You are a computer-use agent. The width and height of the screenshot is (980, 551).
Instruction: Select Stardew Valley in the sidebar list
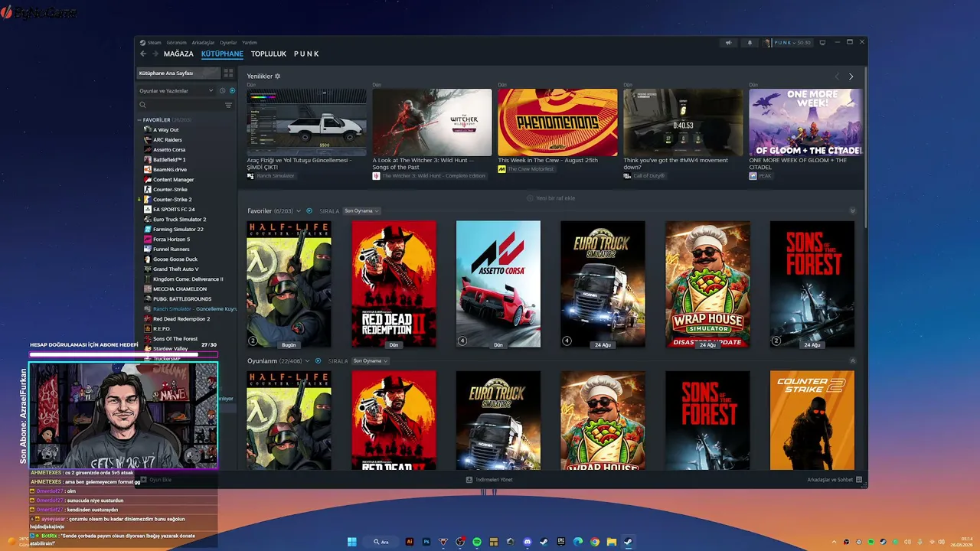(170, 349)
